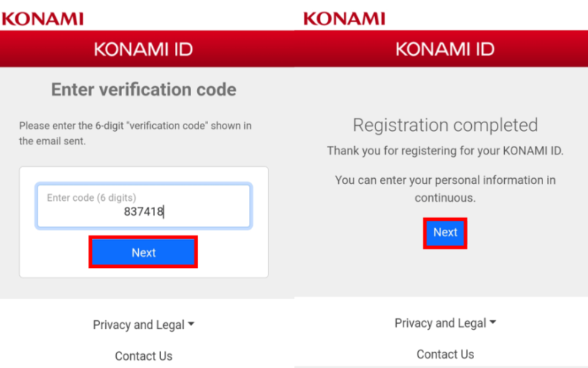Click Next under the Registration completed message
Image resolution: width=588 pixels, height=368 pixels.
point(445,233)
